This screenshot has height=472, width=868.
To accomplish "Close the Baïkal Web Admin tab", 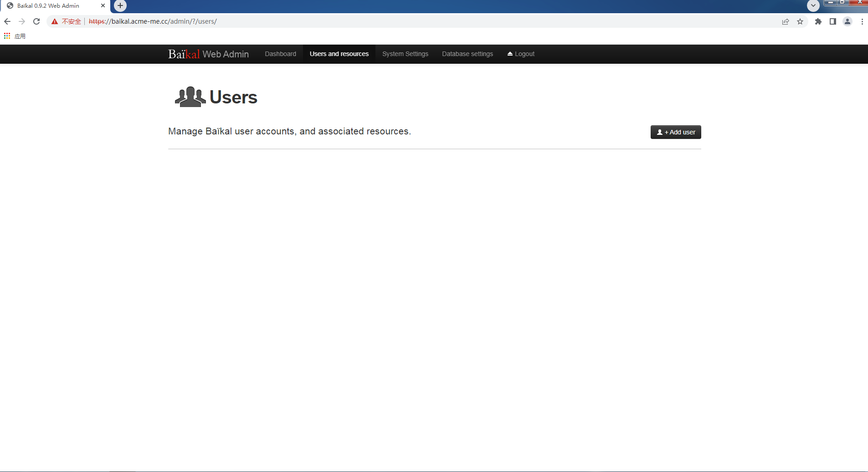I will point(103,5).
